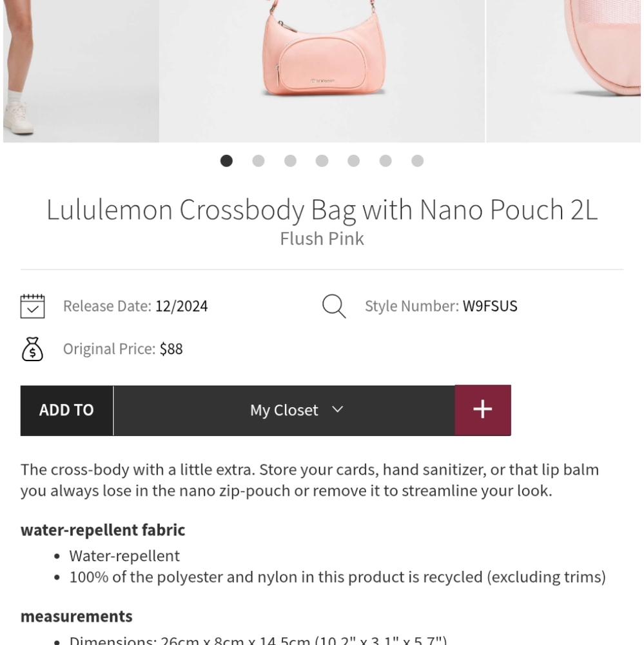Click the ADD TO label button

click(66, 410)
